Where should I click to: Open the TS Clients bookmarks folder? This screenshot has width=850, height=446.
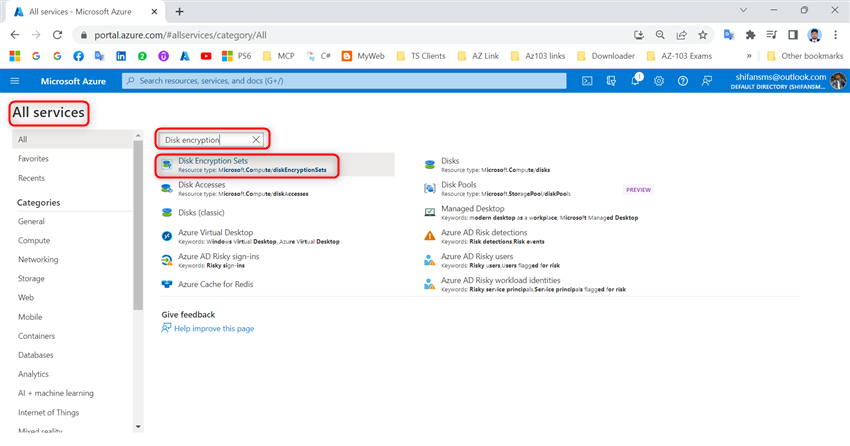tap(421, 56)
